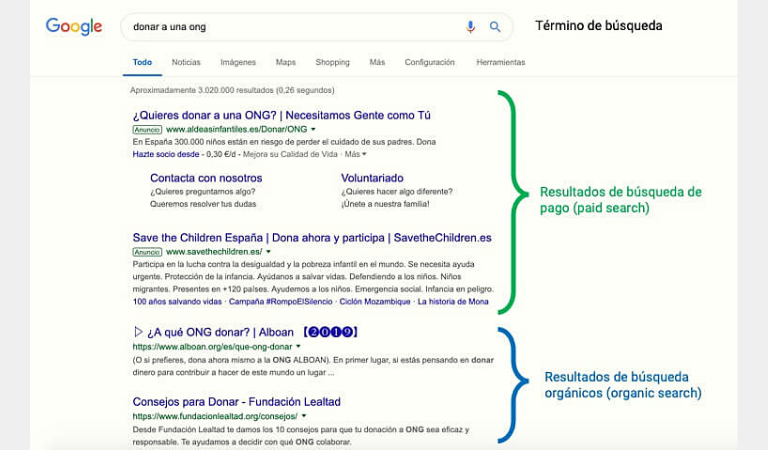
Task: Click the Anuncio badge on the Save the Children ad
Action: pyautogui.click(x=147, y=252)
